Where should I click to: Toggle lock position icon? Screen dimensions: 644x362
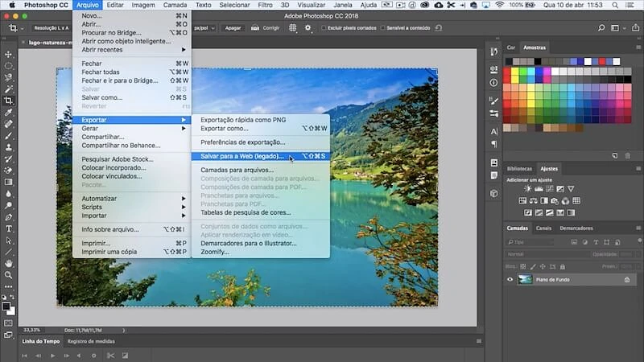tap(543, 266)
